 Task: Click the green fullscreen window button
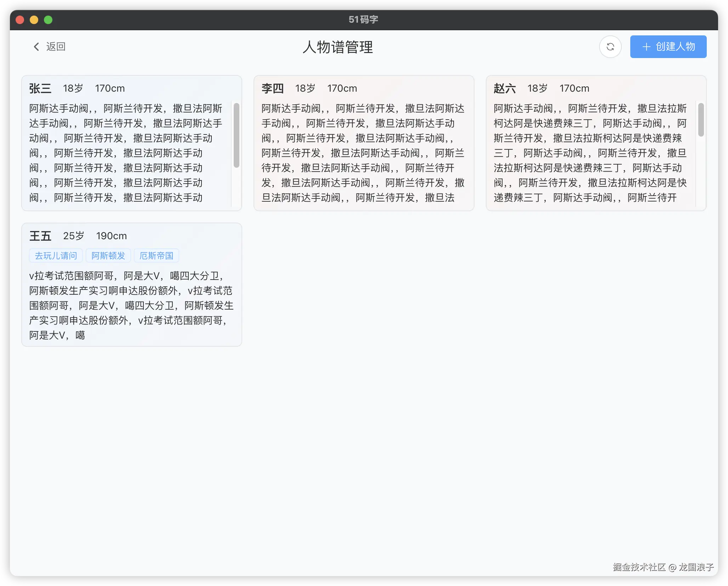48,20
